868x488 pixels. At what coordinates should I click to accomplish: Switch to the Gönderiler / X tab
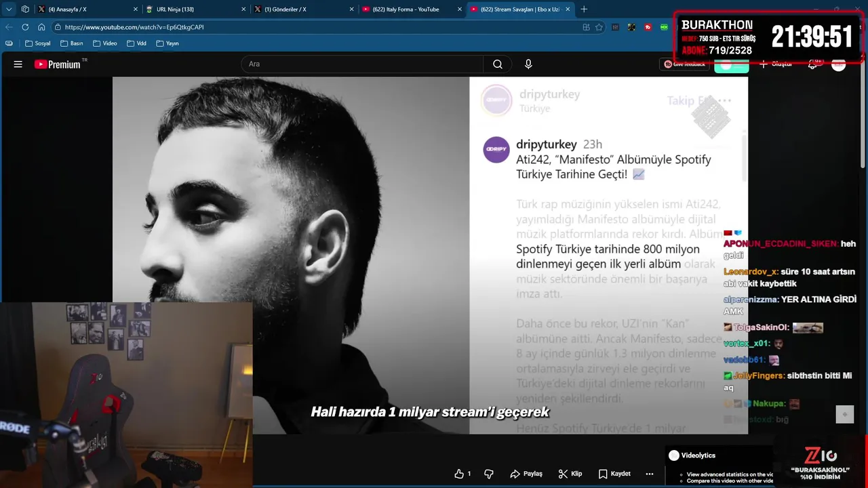304,9
